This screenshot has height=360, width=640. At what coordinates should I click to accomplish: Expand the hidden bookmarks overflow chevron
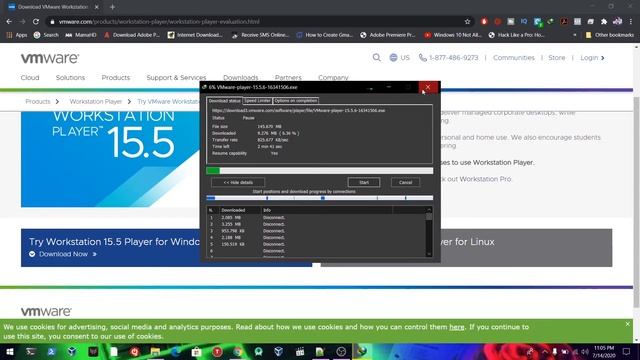point(575,35)
